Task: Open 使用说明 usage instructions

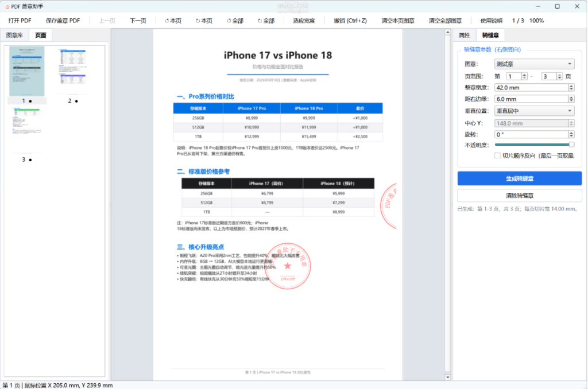Action: (x=492, y=21)
